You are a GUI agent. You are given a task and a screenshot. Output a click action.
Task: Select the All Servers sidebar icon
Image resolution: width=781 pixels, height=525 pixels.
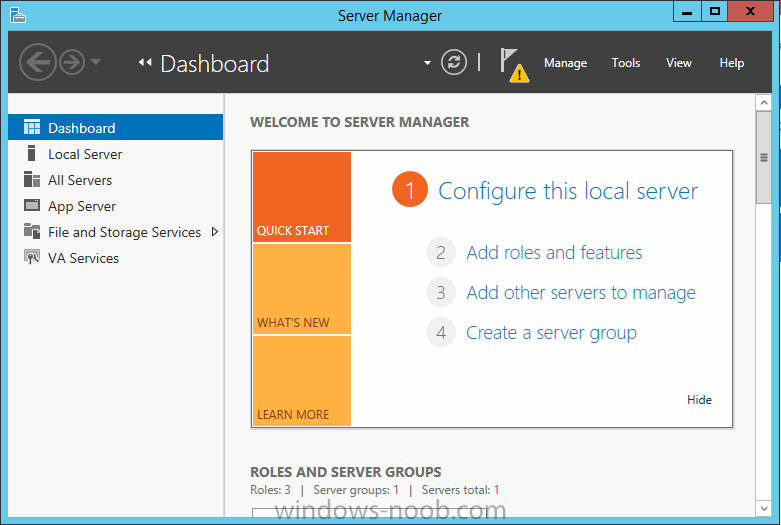[32, 179]
